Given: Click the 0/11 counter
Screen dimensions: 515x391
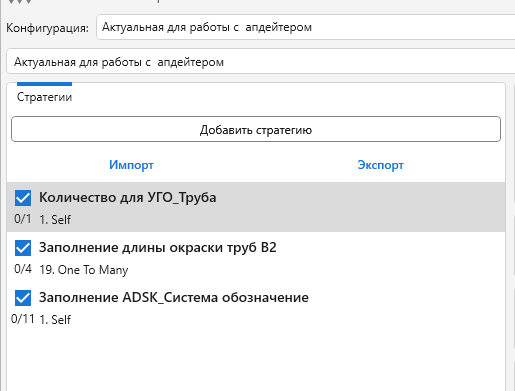Looking at the screenshot, I should (23, 319).
